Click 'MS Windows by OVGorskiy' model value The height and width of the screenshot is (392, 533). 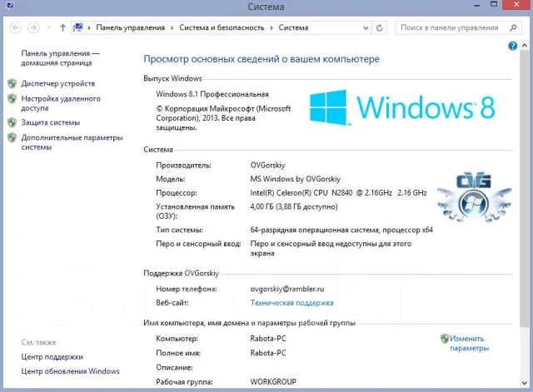coord(295,179)
